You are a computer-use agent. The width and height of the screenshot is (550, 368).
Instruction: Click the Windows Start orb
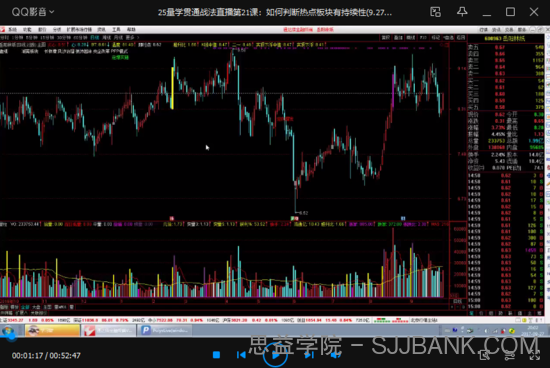point(8,330)
